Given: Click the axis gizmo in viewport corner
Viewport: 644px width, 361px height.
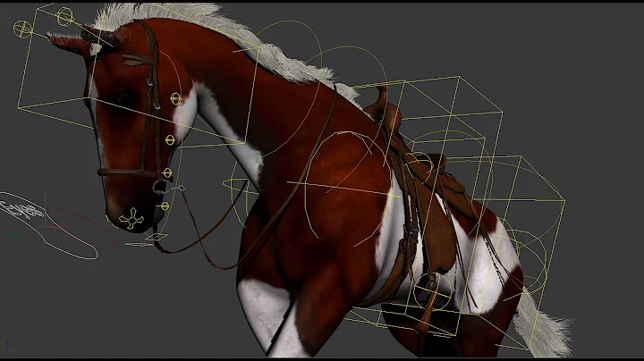Looking at the screenshot, I should click(x=9, y=346).
